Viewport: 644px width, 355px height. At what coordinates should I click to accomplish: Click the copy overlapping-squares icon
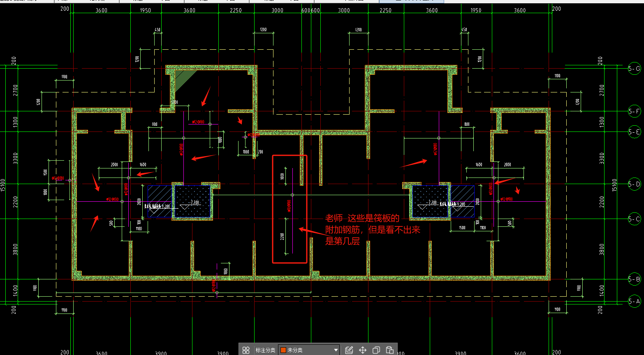[376, 350]
